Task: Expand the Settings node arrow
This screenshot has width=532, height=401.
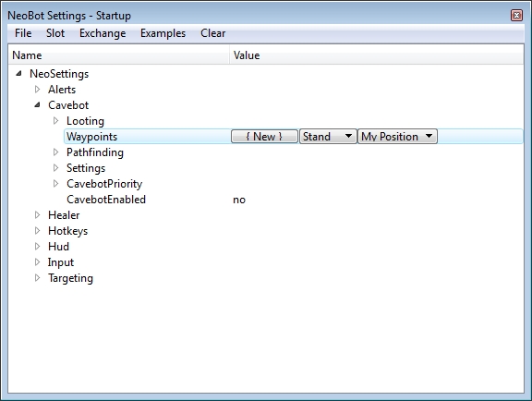Action: coord(55,168)
